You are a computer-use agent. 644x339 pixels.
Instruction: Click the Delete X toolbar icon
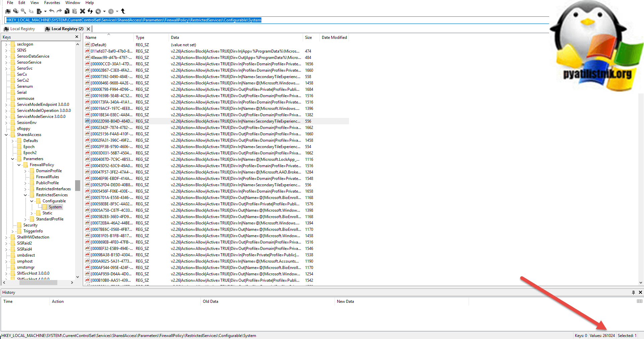[82, 11]
